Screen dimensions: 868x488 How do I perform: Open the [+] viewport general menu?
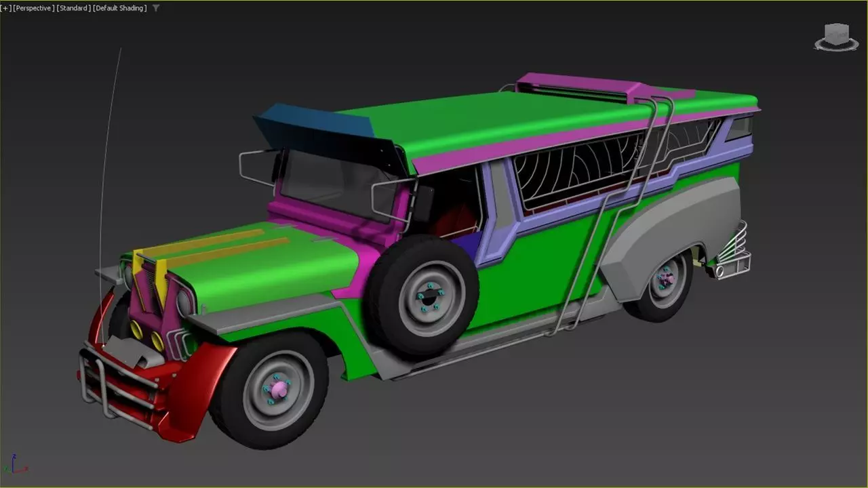click(x=5, y=8)
